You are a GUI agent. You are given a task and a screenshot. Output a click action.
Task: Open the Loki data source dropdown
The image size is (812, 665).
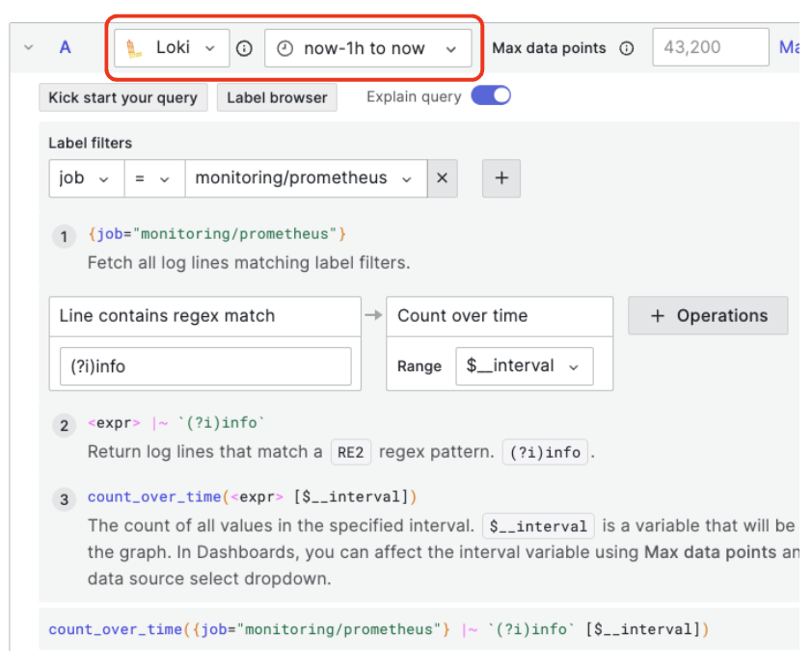172,48
